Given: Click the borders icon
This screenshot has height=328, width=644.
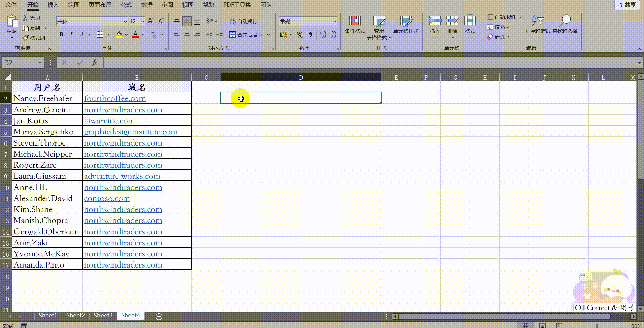Looking at the screenshot, I should 100,34.
